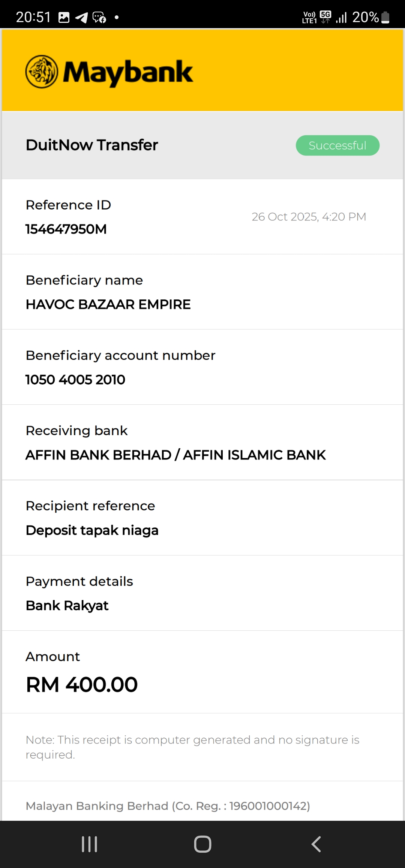Select the Reference ID 154647950M
Viewport: 405px width, 868px height.
tap(66, 229)
